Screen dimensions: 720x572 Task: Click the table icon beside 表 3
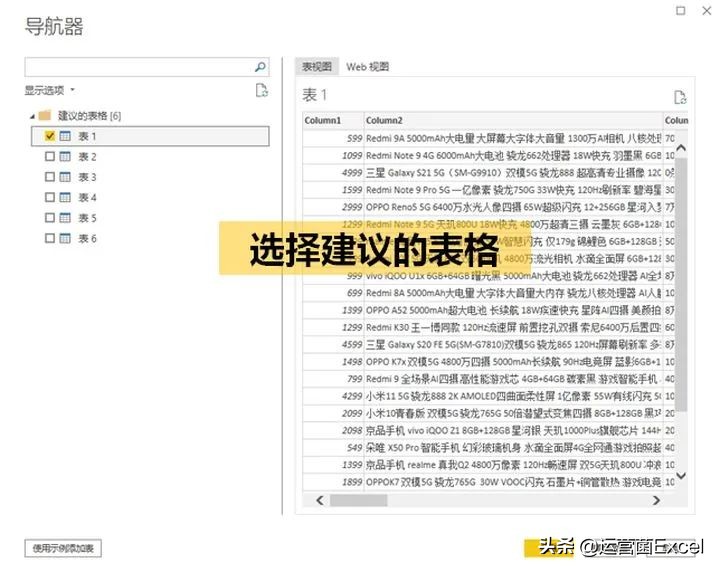click(65, 177)
